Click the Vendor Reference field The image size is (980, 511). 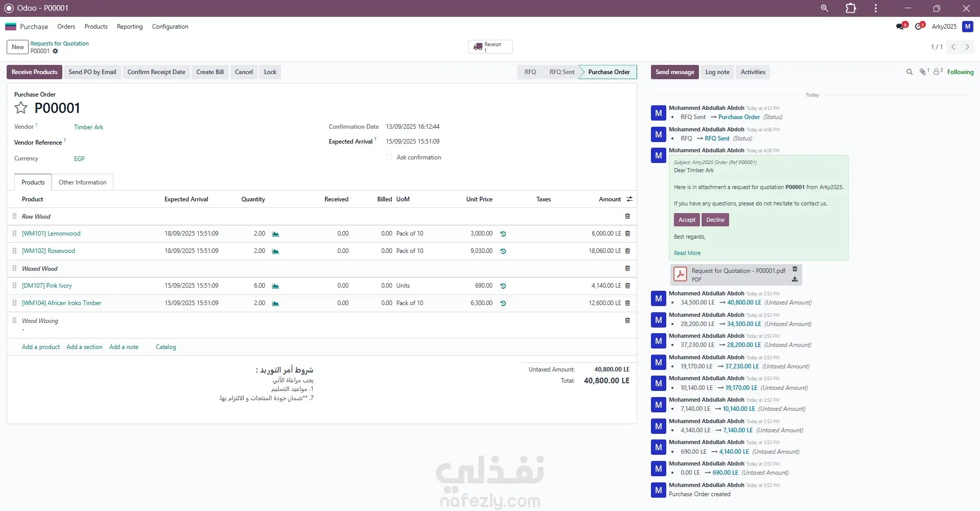tap(194, 143)
